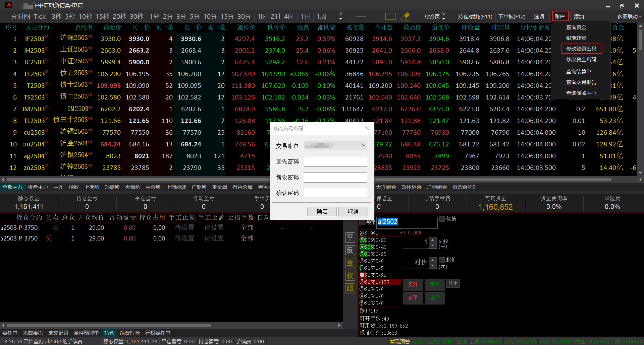The width and height of the screenshot is (644, 345).
Task: Click the 平 (close position) icon
Action: 350,238
